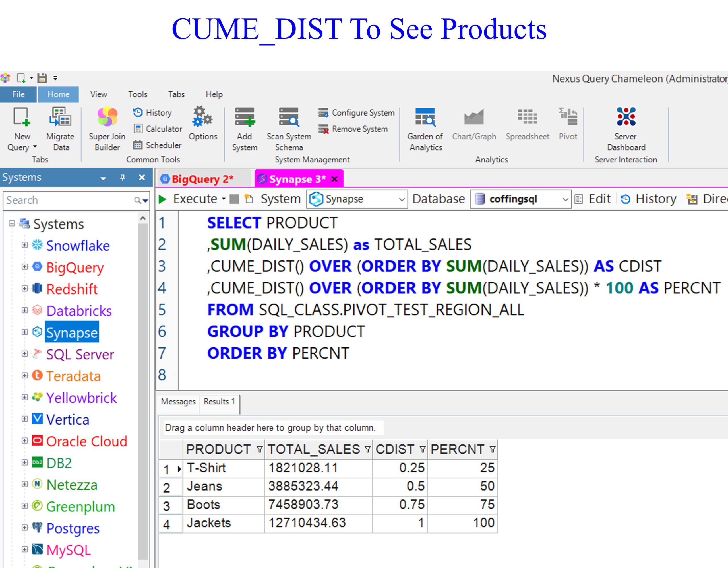Image resolution: width=728 pixels, height=568 pixels.
Task: Open the Options gears icon
Action: point(202,117)
